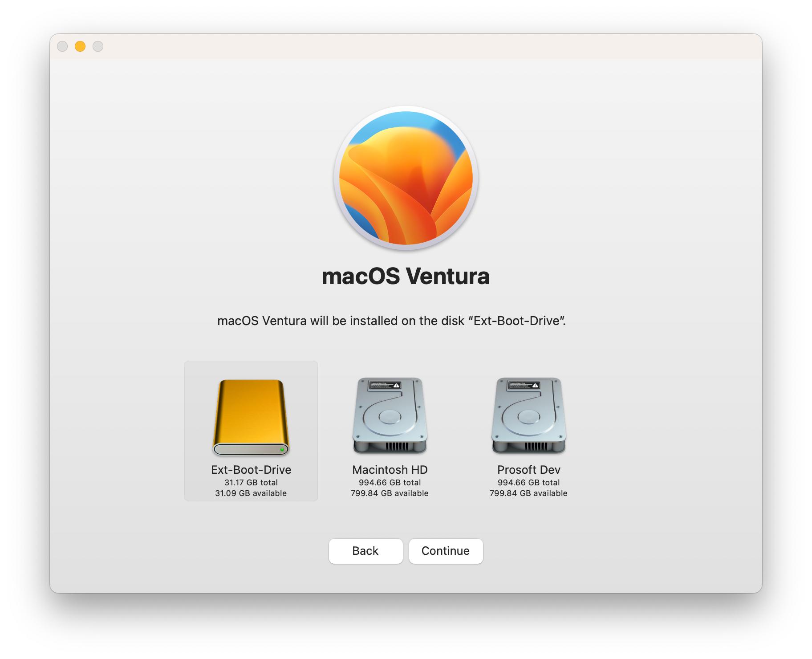Click the green indicator on Ext-Boot-Drive
This screenshot has width=812, height=659.
[x=282, y=452]
